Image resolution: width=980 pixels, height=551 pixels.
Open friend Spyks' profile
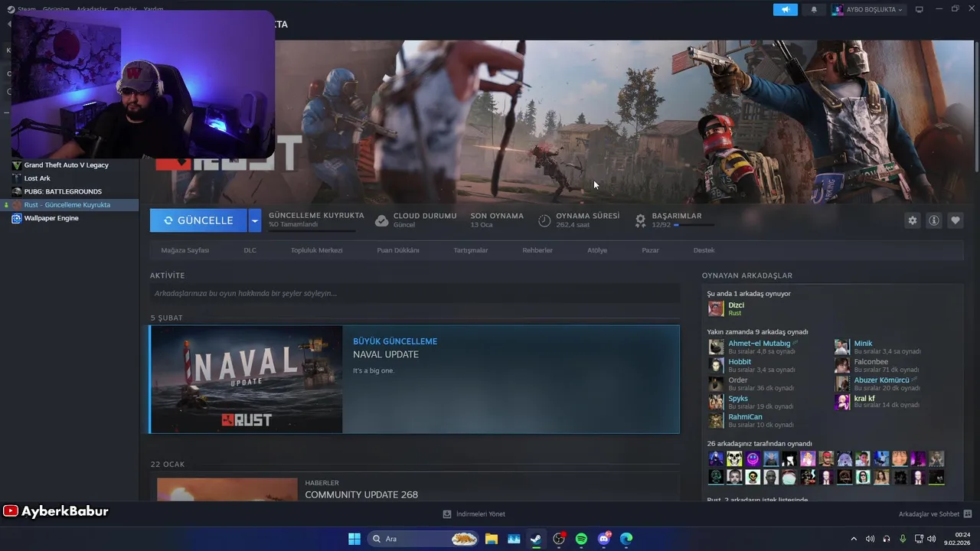pyautogui.click(x=738, y=399)
